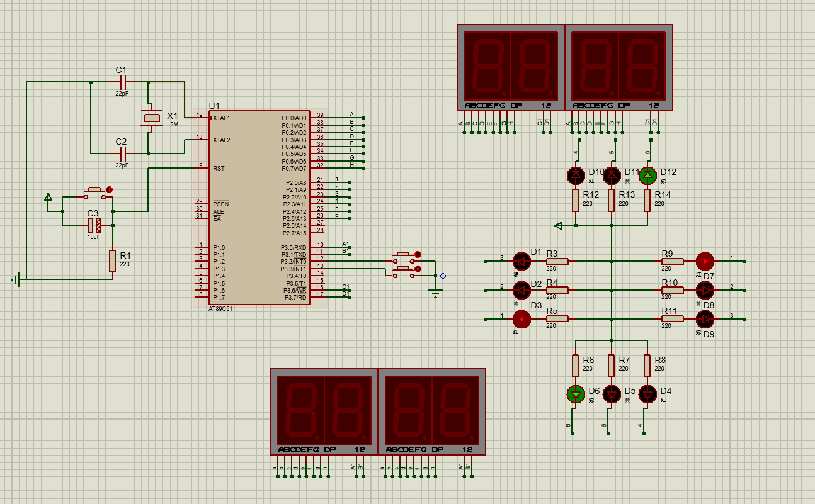Select resistor R6
Image resolution: width=815 pixels, height=504 pixels.
tap(576, 366)
